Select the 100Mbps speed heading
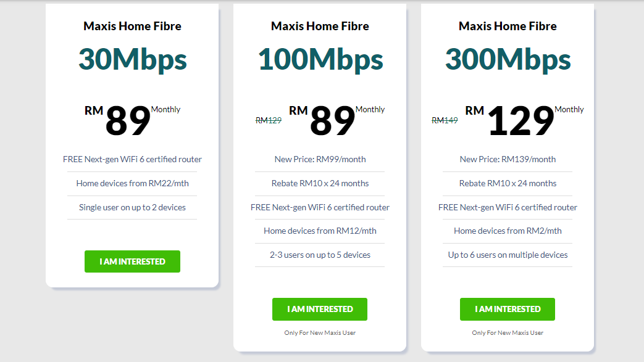 [320, 59]
